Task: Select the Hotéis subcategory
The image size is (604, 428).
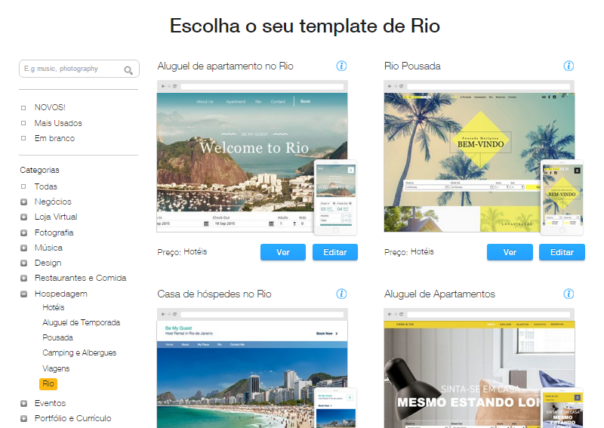Action: [54, 307]
